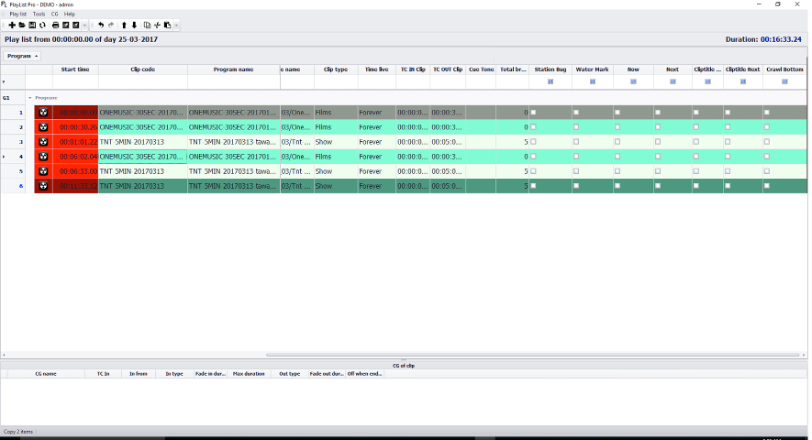The image size is (812, 440).
Task: Click the Clip code filter field
Action: tap(142, 82)
